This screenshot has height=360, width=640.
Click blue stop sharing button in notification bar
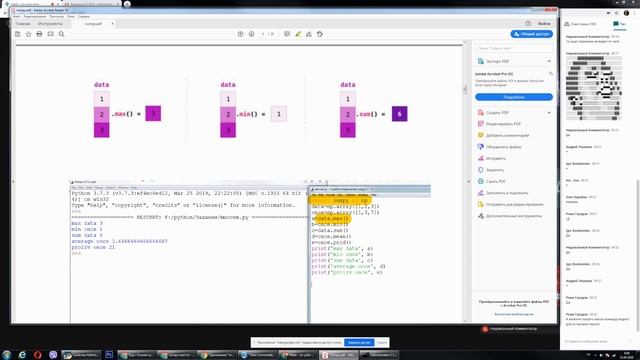click(359, 342)
